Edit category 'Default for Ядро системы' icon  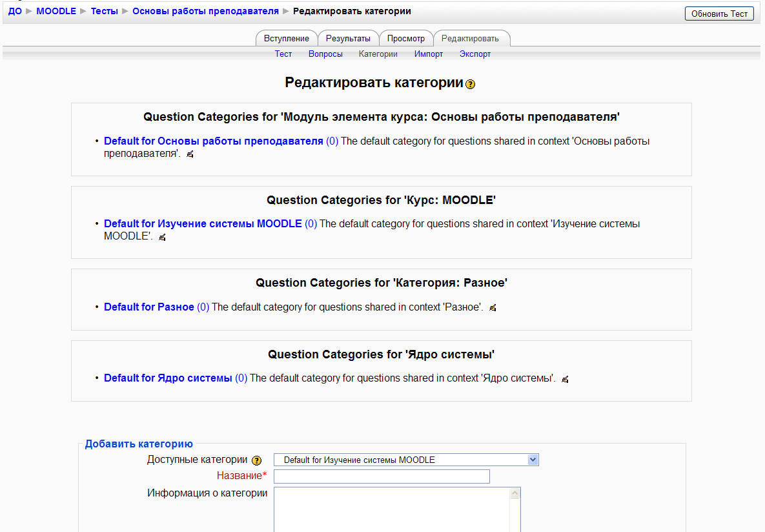565,379
